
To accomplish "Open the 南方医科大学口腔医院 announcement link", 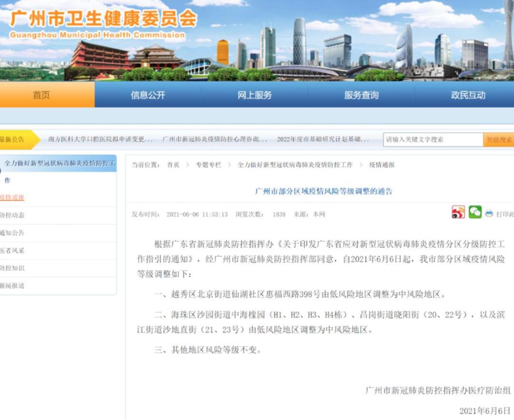I will (x=99, y=139).
